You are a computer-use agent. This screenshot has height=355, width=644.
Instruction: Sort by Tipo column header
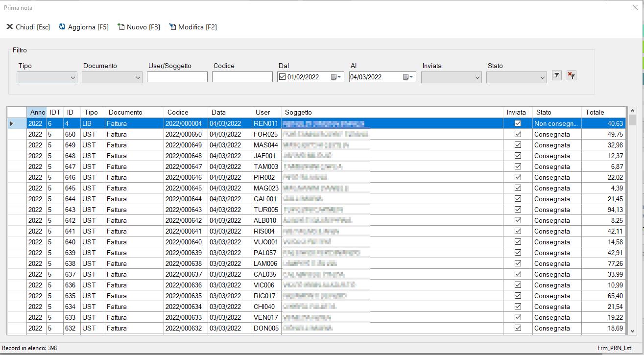click(x=93, y=112)
